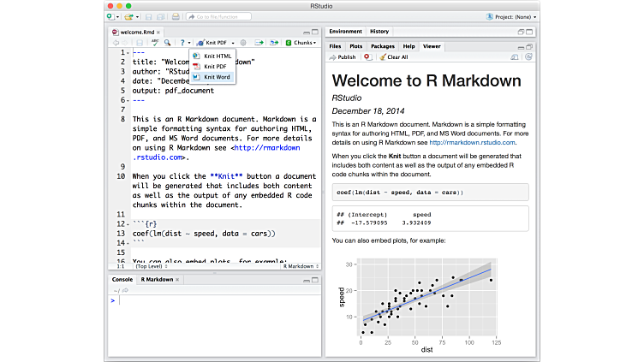Click the open file folder icon
Screen dimensions: 644x362
pyautogui.click(x=128, y=16)
